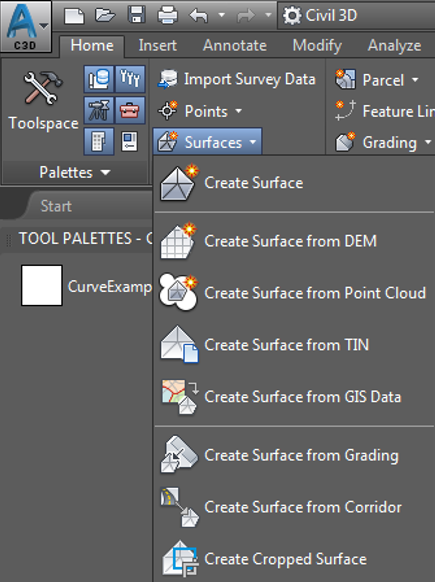Click the Surfaces button icon
The image size is (435, 582).
click(168, 142)
